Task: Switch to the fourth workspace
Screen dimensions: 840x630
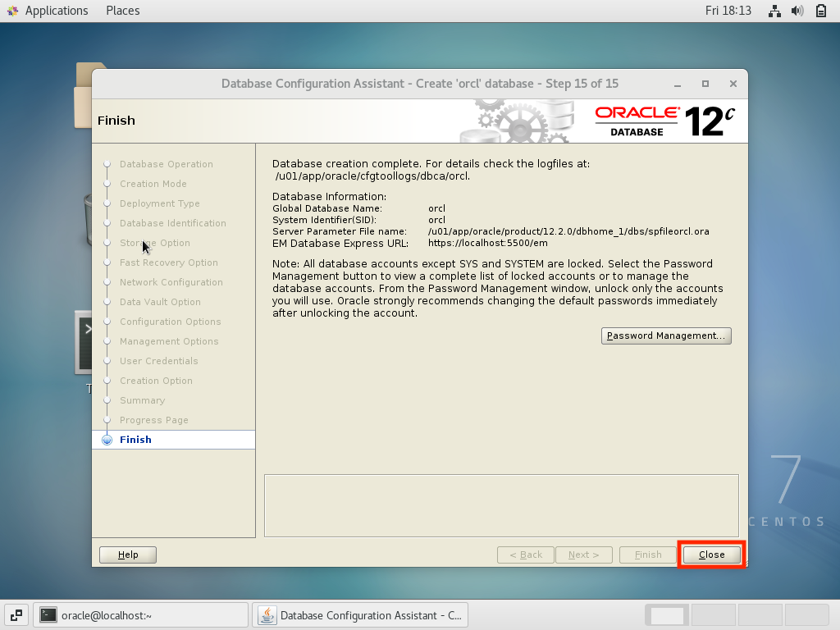Action: (x=807, y=615)
